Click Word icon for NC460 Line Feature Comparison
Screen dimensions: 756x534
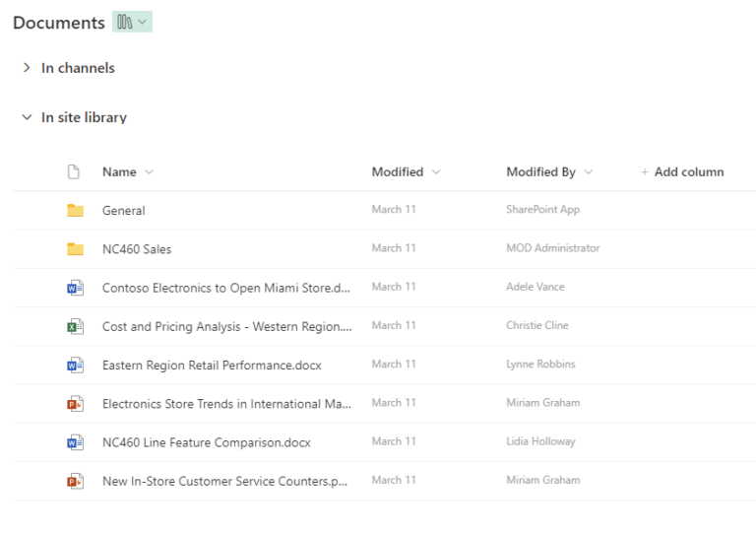coord(75,442)
